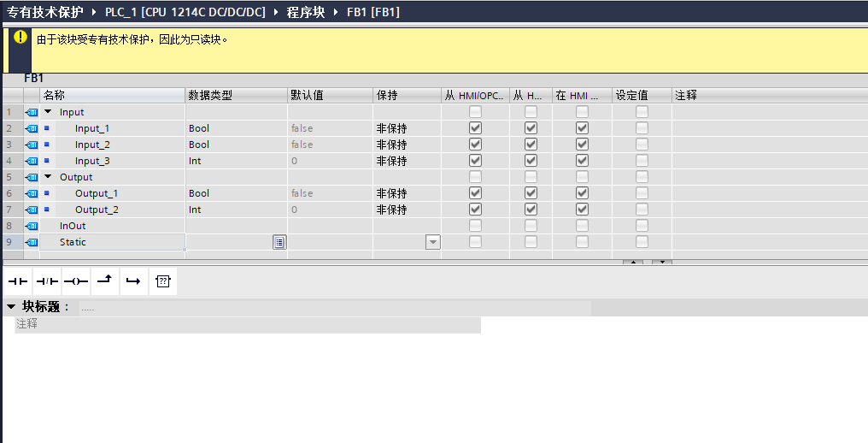The image size is (868, 443).
Task: Toggle setpoint checkbox for Input_3
Action: pyautogui.click(x=642, y=161)
